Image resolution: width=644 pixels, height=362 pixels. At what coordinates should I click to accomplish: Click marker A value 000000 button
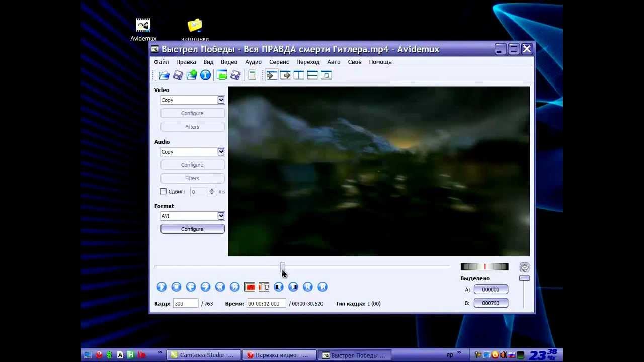coord(491,289)
